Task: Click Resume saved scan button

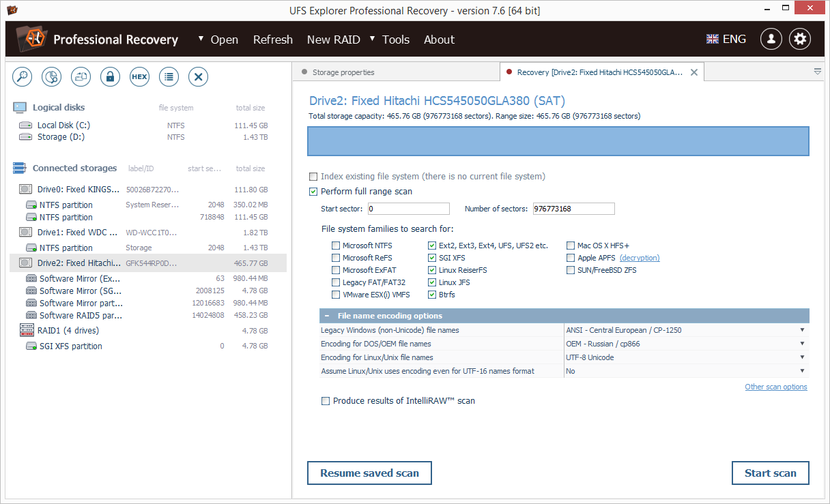Action: click(369, 473)
